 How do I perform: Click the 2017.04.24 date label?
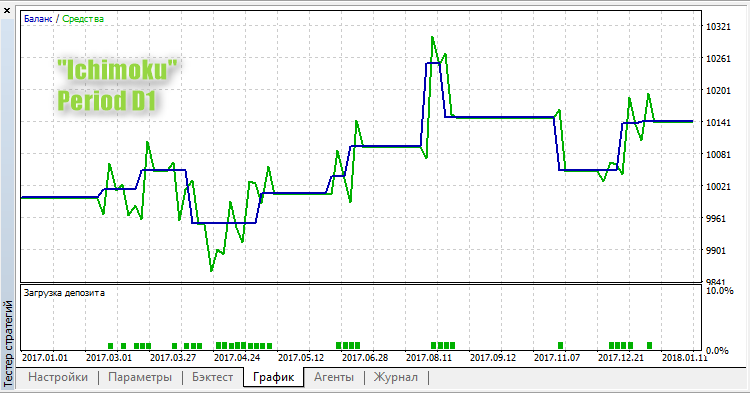coord(237,358)
